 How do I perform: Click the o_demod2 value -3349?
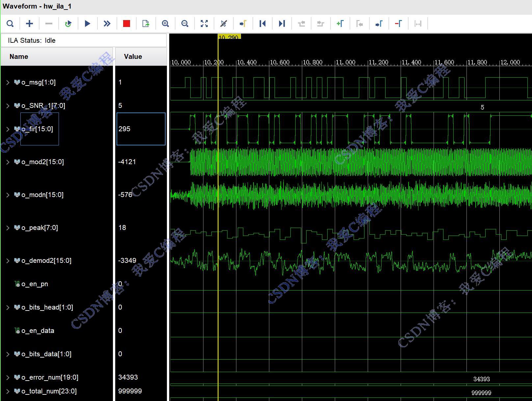pyautogui.click(x=127, y=261)
